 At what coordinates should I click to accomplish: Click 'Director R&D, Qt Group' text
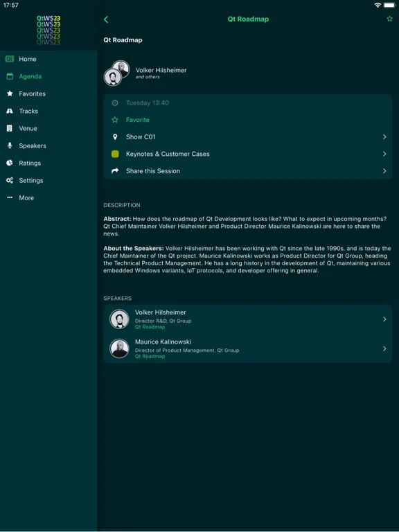pyautogui.click(x=163, y=321)
